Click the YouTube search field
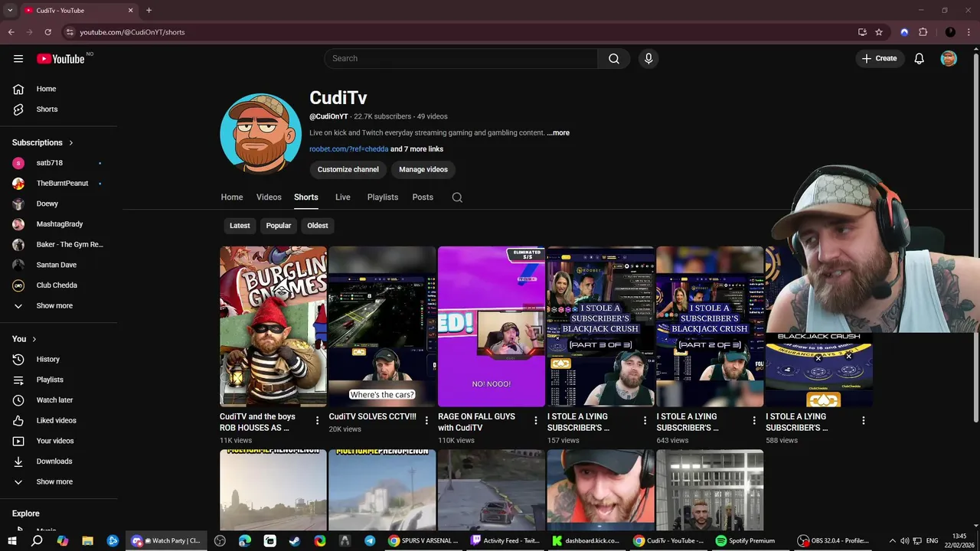The width and height of the screenshot is (980, 551). [461, 59]
